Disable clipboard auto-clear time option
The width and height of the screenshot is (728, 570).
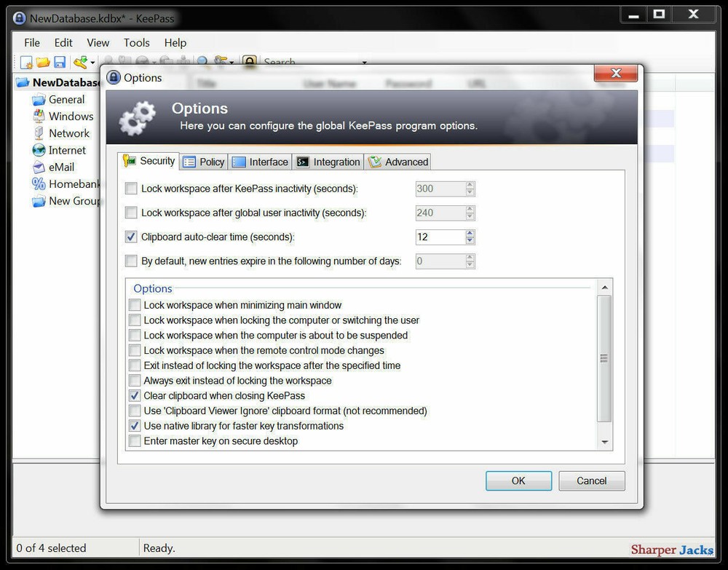(x=131, y=237)
